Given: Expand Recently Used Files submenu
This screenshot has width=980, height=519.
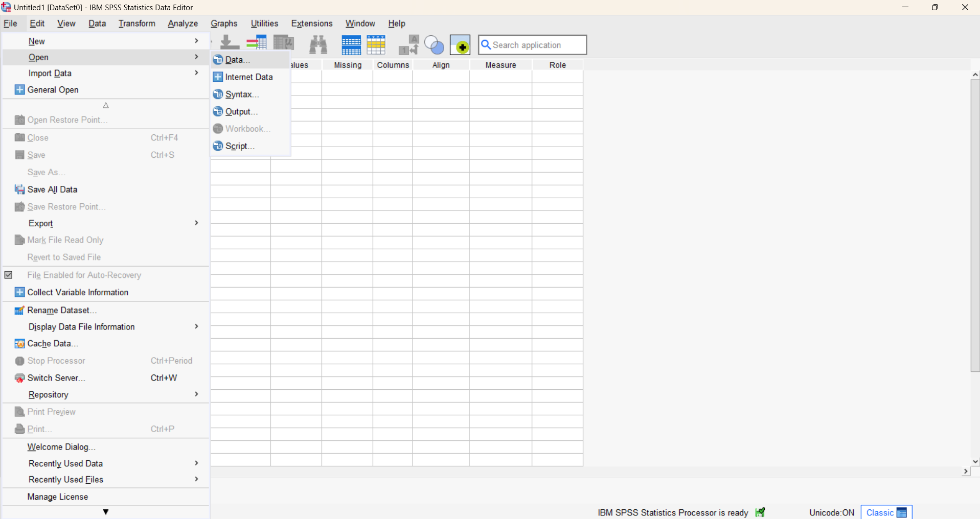Looking at the screenshot, I should pos(106,480).
